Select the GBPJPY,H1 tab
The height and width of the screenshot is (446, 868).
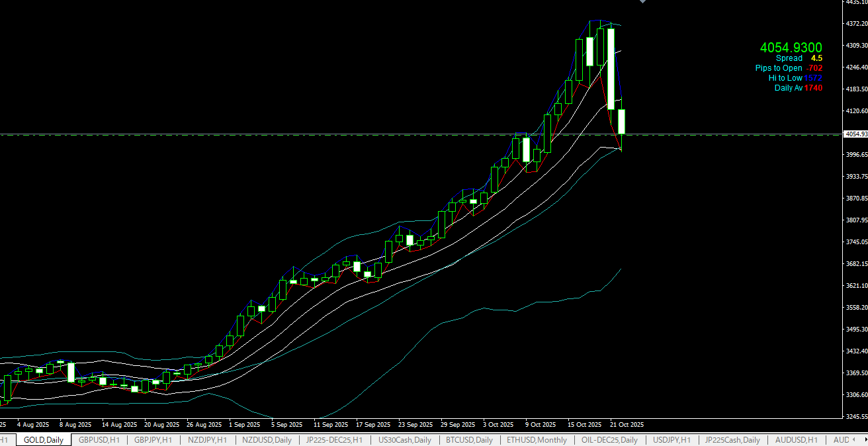pos(153,440)
